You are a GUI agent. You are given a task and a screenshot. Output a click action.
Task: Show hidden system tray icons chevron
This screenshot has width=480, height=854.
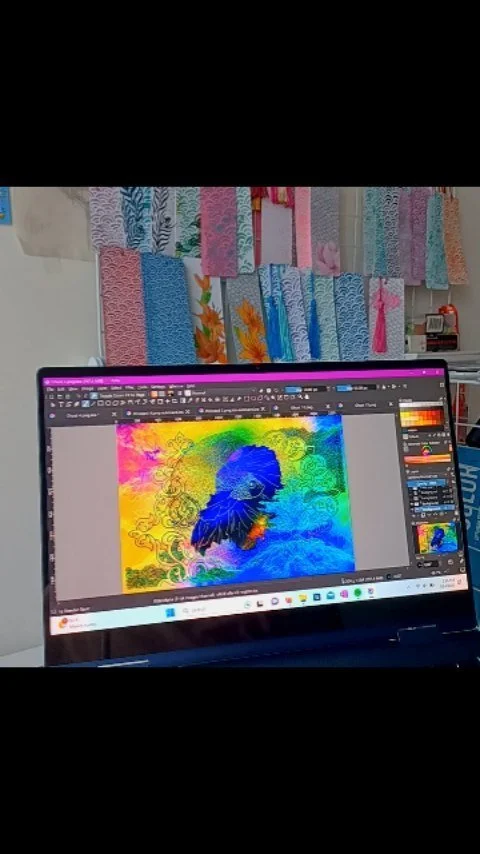pyautogui.click(x=410, y=586)
